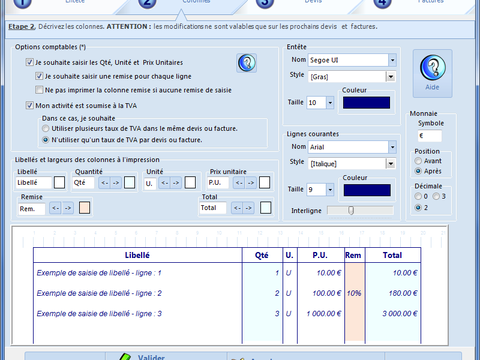
Task: Select 'N'utiliser qu'un taux de TVA' option
Action: click(46, 140)
